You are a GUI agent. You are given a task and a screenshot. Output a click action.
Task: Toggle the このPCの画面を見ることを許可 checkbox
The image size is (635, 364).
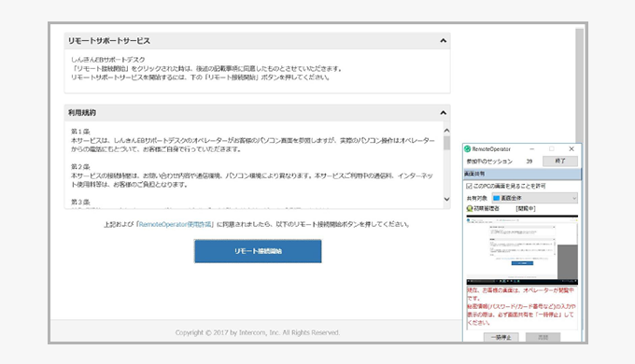tap(469, 186)
